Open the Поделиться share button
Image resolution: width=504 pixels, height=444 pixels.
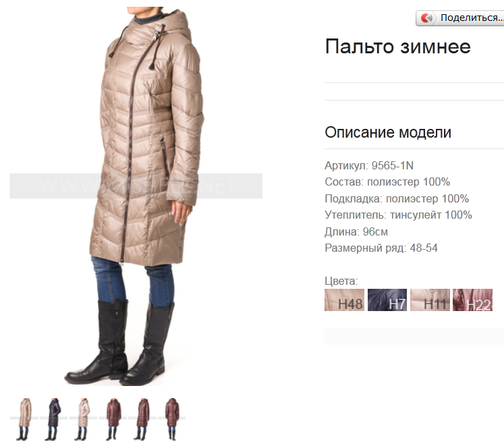(x=460, y=18)
